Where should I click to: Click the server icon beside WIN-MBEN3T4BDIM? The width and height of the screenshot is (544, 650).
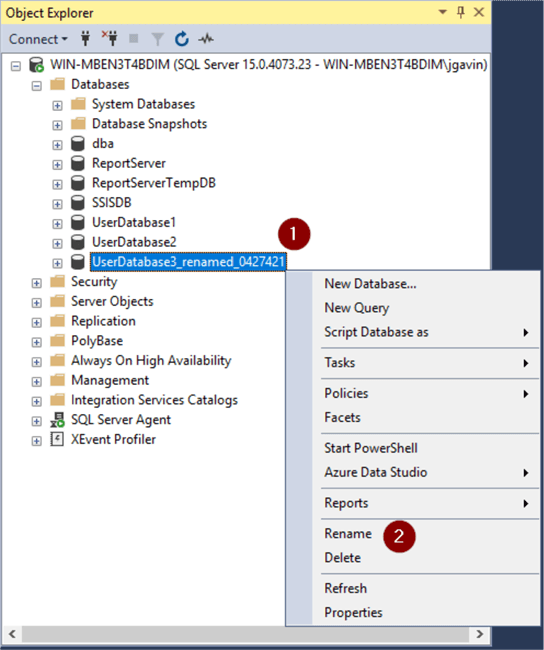point(36,65)
